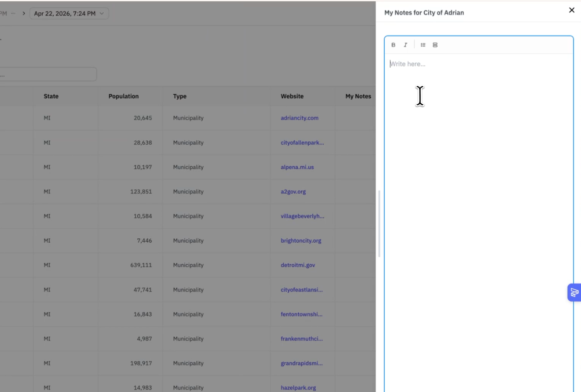The height and width of the screenshot is (392, 581).
Task: Click into the Write here... notes area
Action: [479, 222]
